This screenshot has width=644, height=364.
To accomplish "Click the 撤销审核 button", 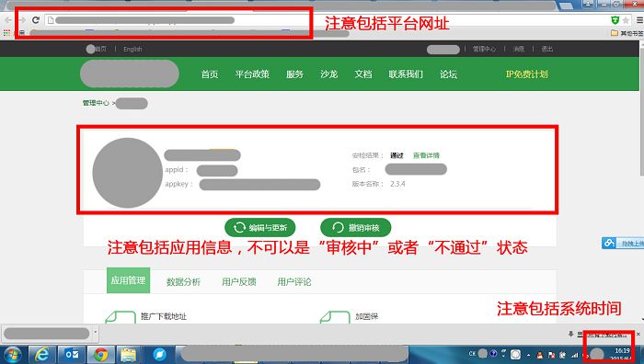I will 356,227.
